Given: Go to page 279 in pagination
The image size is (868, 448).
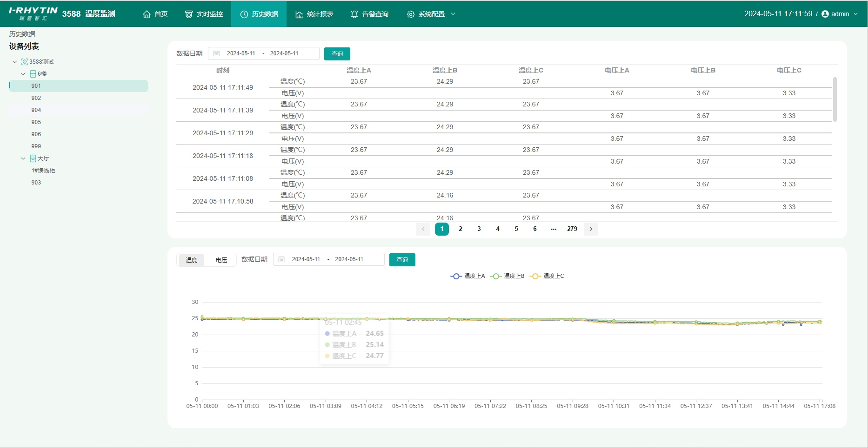Looking at the screenshot, I should (x=572, y=229).
